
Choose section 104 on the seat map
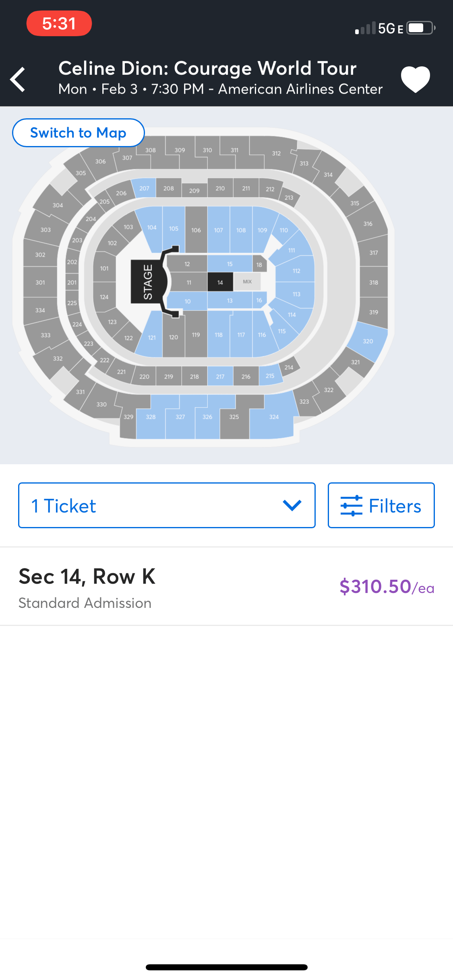152,228
